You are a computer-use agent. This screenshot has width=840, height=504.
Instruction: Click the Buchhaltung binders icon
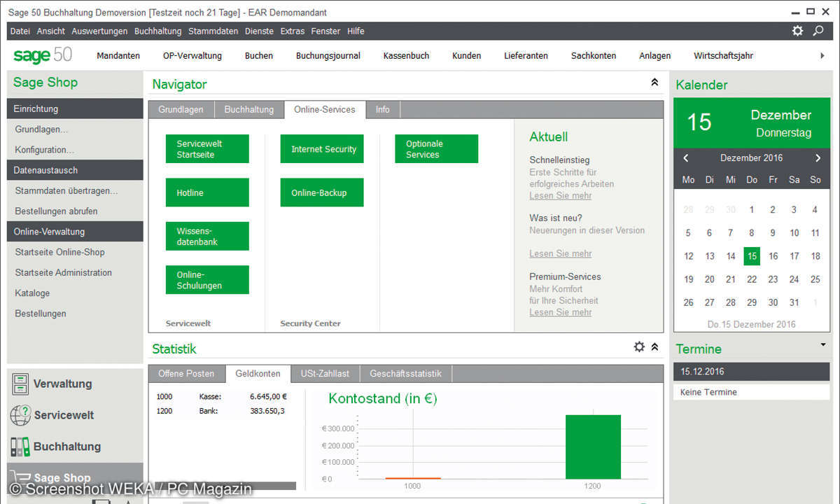[x=20, y=447]
